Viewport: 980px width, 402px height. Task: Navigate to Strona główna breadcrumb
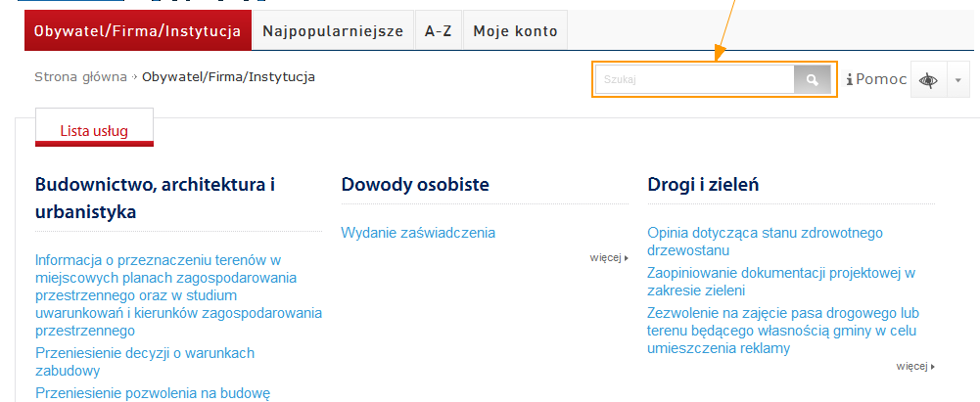pyautogui.click(x=80, y=76)
